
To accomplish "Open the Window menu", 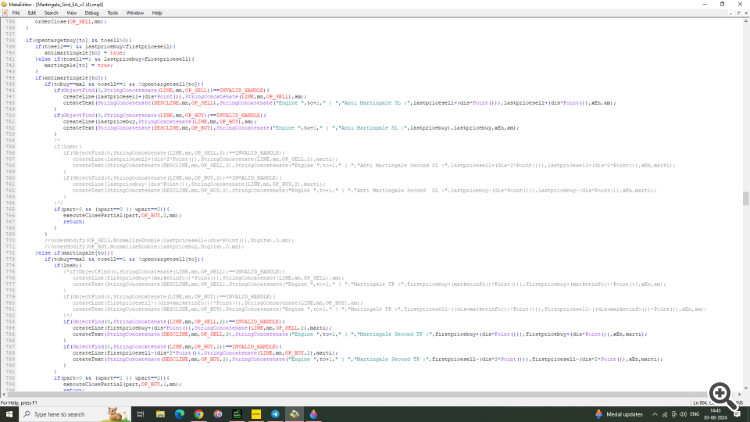I will coord(135,13).
